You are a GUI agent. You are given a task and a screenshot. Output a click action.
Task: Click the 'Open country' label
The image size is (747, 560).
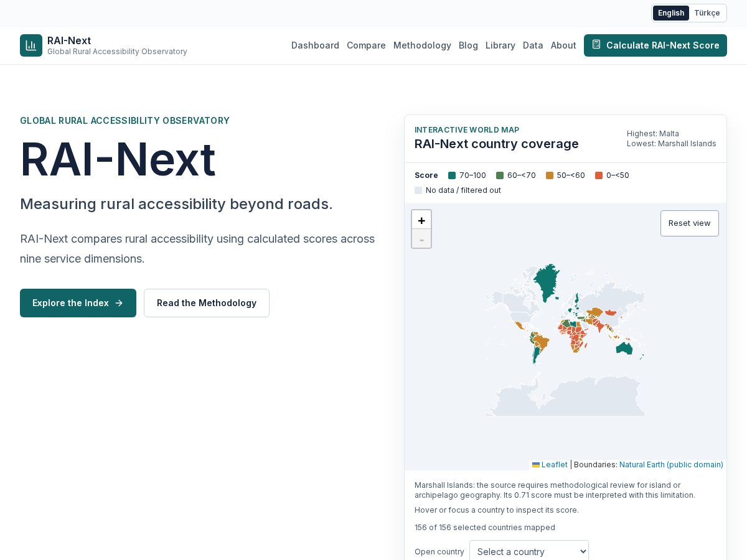[x=439, y=552]
